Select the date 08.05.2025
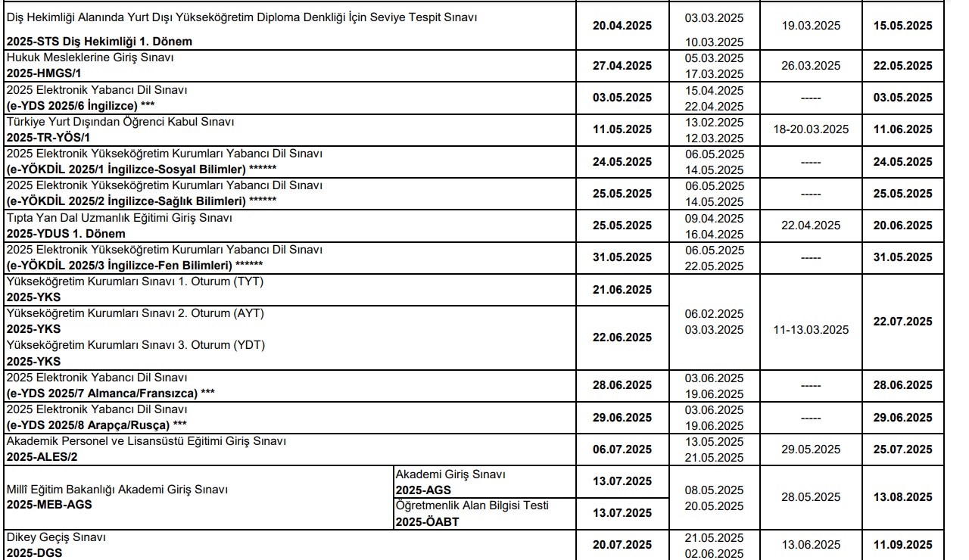The height and width of the screenshot is (560, 969). (x=714, y=490)
